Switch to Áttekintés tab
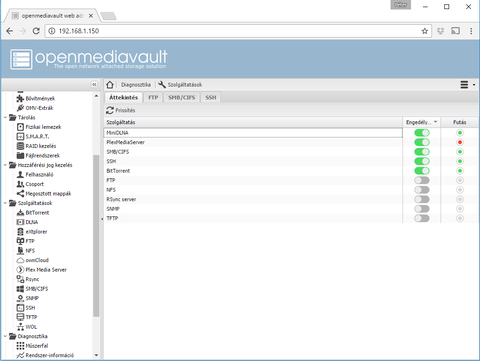Image resolution: width=480 pixels, height=361 pixels. 124,97
